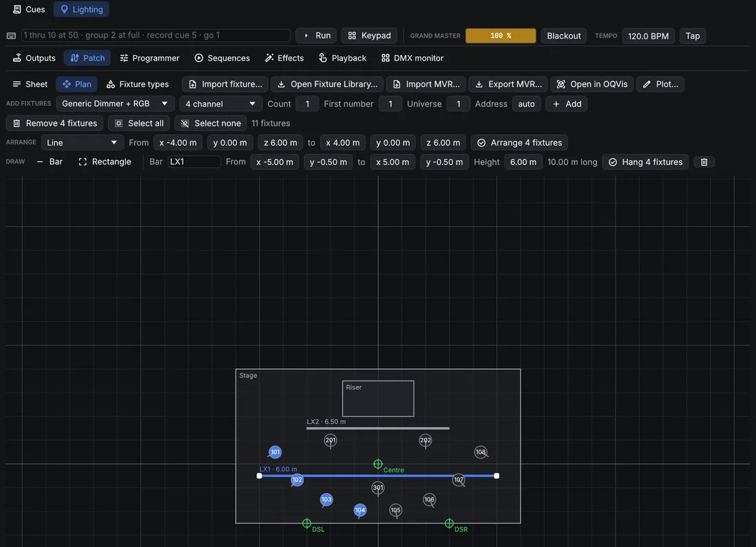Click the Select none button

(x=211, y=124)
